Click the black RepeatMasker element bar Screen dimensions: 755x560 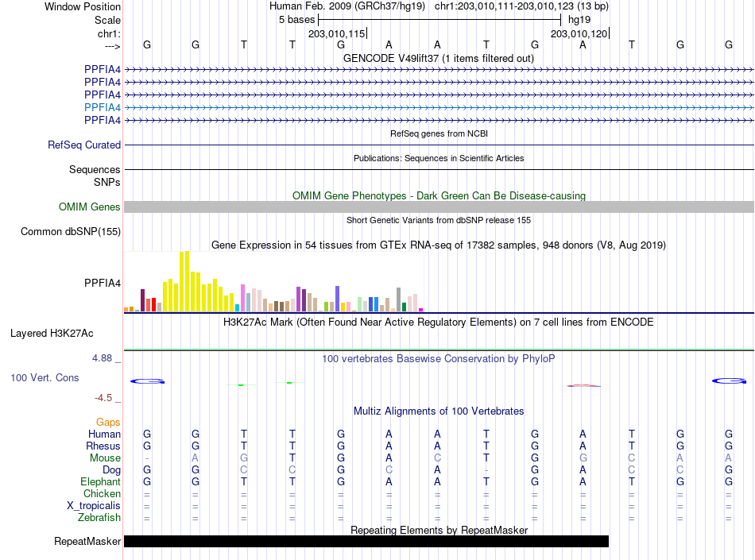(366, 541)
